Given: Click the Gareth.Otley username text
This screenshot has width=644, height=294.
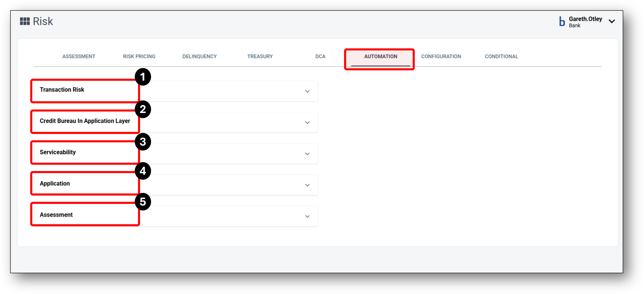Looking at the screenshot, I should click(586, 19).
